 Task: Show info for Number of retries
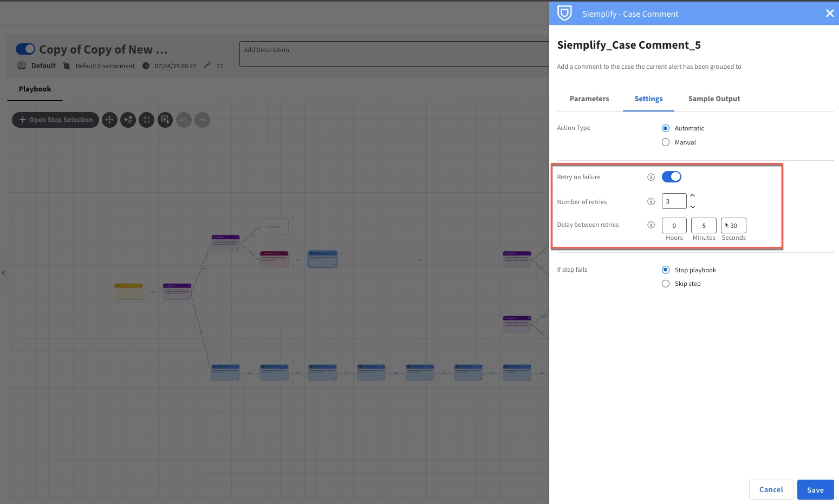point(651,201)
